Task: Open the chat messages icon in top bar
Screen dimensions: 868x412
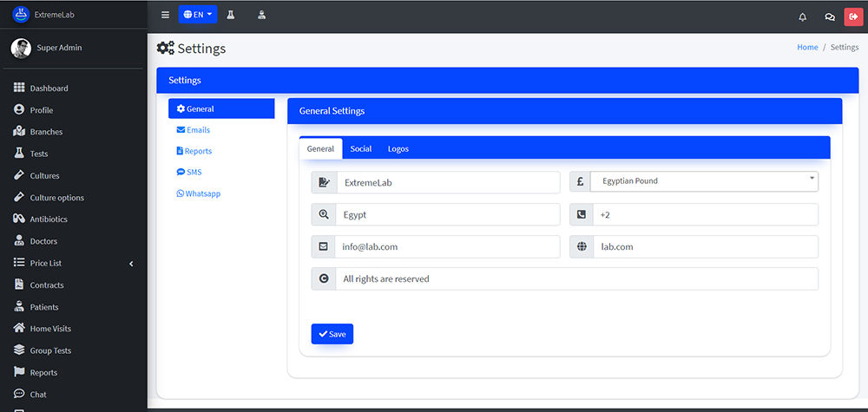Action: click(x=829, y=16)
